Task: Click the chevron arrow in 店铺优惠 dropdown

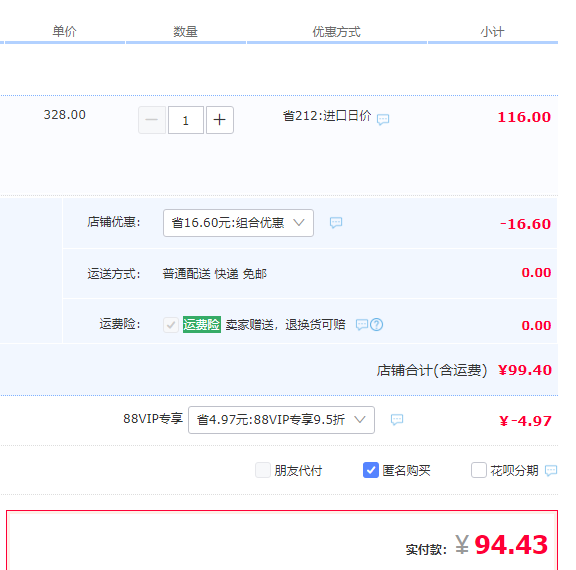Action: coord(299,223)
